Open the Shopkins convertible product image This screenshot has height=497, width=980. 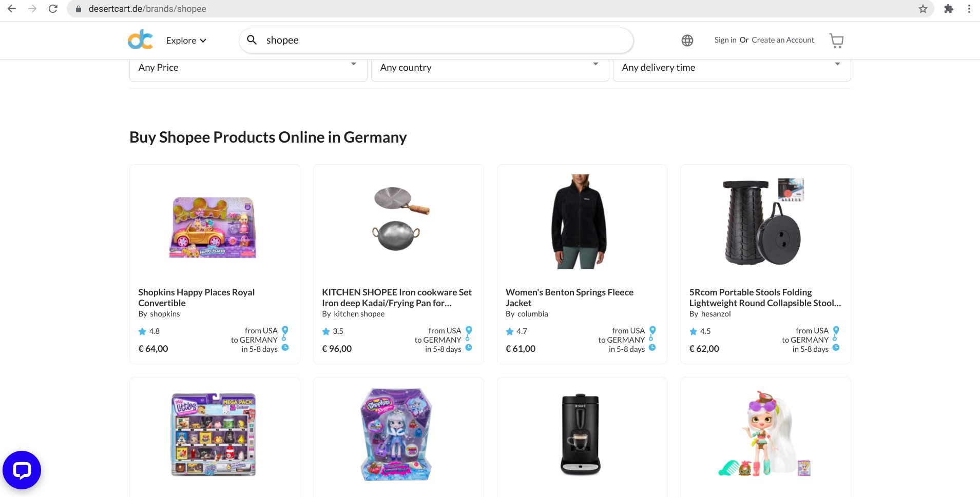(213, 228)
